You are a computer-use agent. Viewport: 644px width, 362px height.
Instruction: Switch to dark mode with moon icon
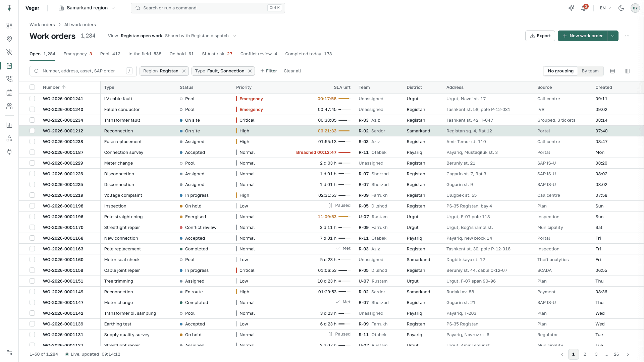pyautogui.click(x=621, y=8)
